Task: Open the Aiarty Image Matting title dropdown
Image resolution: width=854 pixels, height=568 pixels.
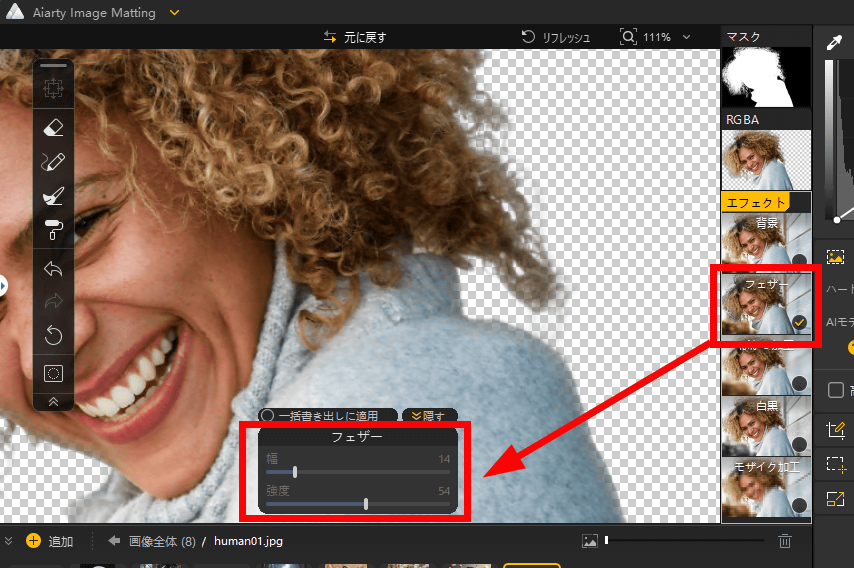Action: [175, 12]
